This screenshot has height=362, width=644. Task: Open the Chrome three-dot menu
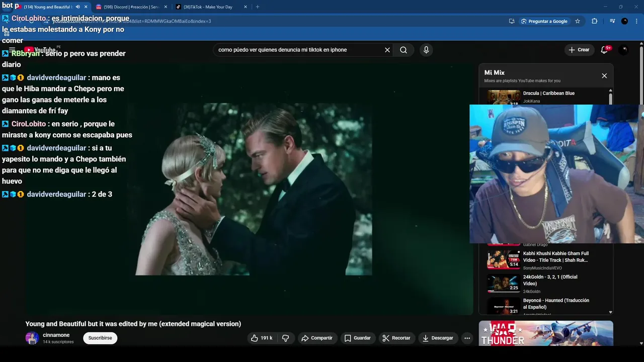pos(637,21)
